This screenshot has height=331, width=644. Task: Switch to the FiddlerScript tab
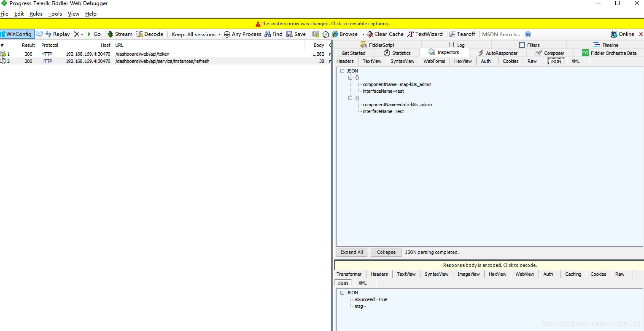click(377, 45)
